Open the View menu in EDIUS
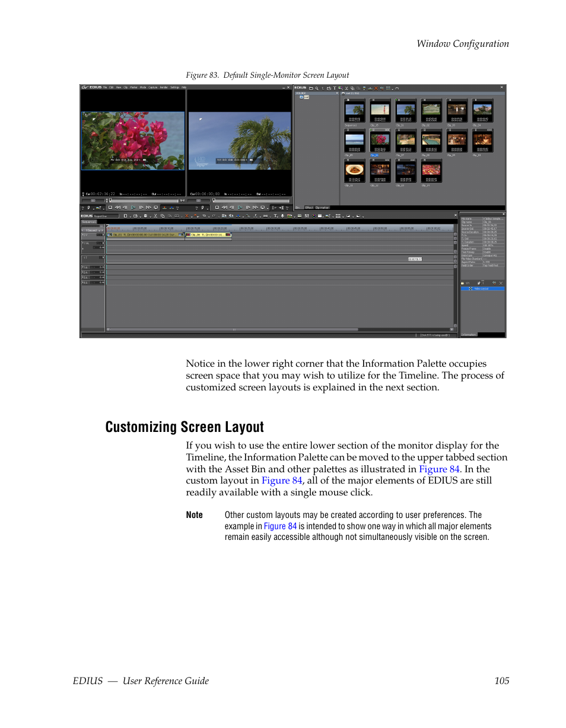Viewport: 566px width, 728px height. (x=119, y=87)
